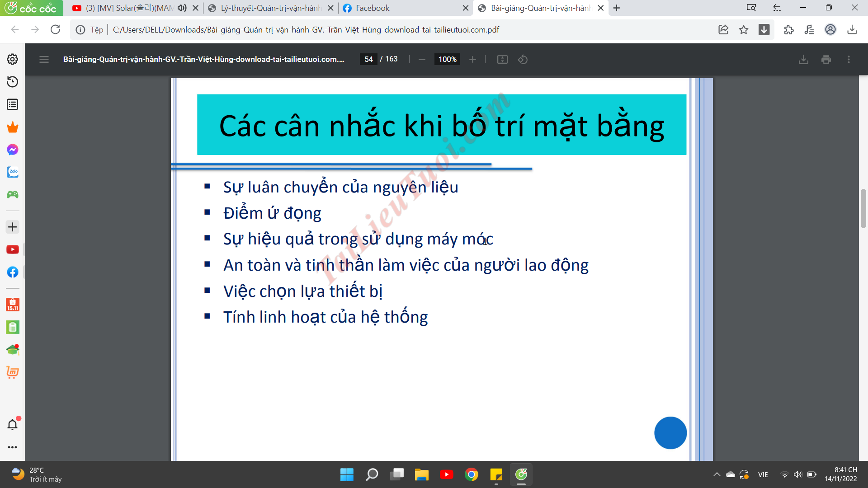Open more sidebar options ellipsis
The height and width of the screenshot is (488, 868).
coord(13,447)
